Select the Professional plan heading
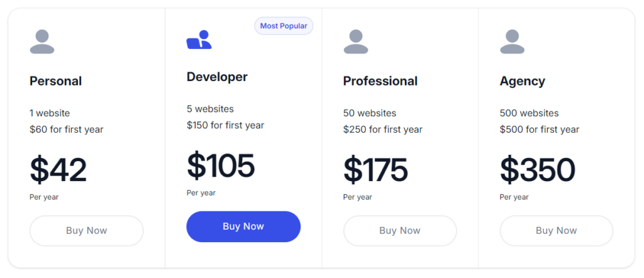The height and width of the screenshot is (278, 644). 380,81
